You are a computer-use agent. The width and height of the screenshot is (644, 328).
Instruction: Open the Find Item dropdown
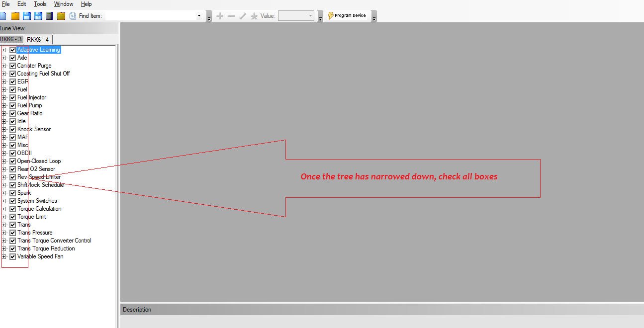click(199, 16)
